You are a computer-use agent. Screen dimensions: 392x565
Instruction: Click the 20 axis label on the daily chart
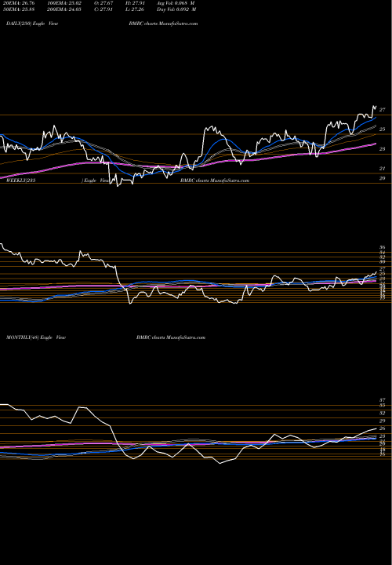(x=383, y=178)
